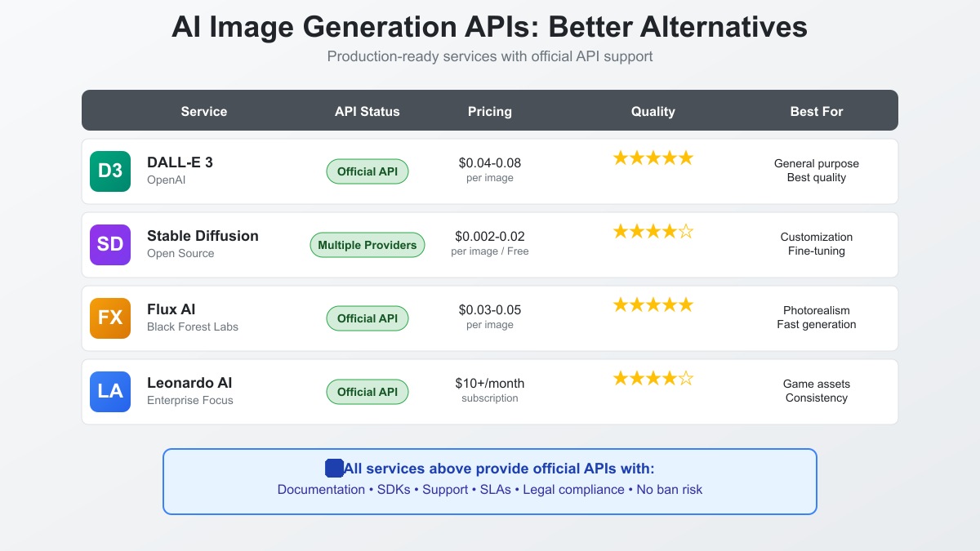Click the Black Forest Labs subtitle
980x551 pixels.
193,327
